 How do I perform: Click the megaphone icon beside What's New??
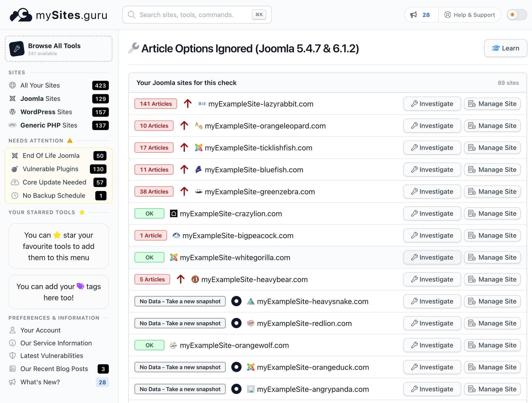click(x=12, y=382)
